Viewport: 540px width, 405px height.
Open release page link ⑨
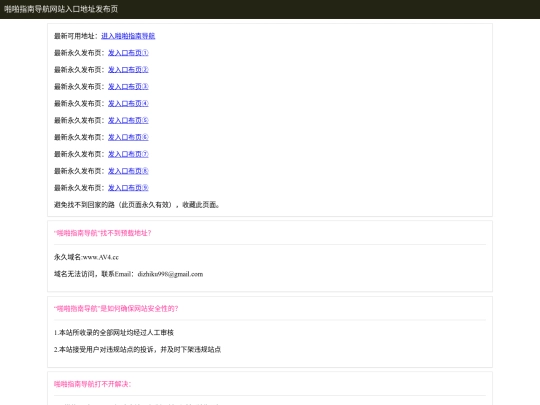coord(128,188)
